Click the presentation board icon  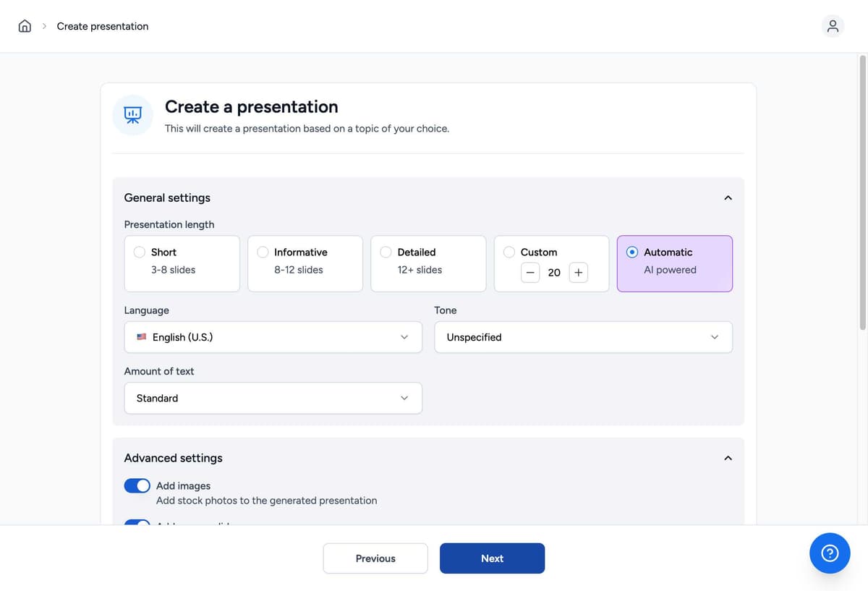[x=132, y=115]
